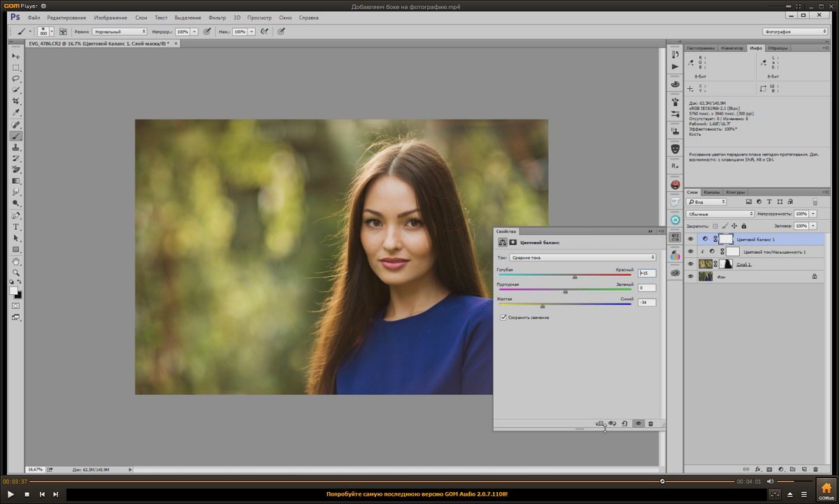Hide the 'Цветовой баланс 1' layer

pyautogui.click(x=690, y=239)
